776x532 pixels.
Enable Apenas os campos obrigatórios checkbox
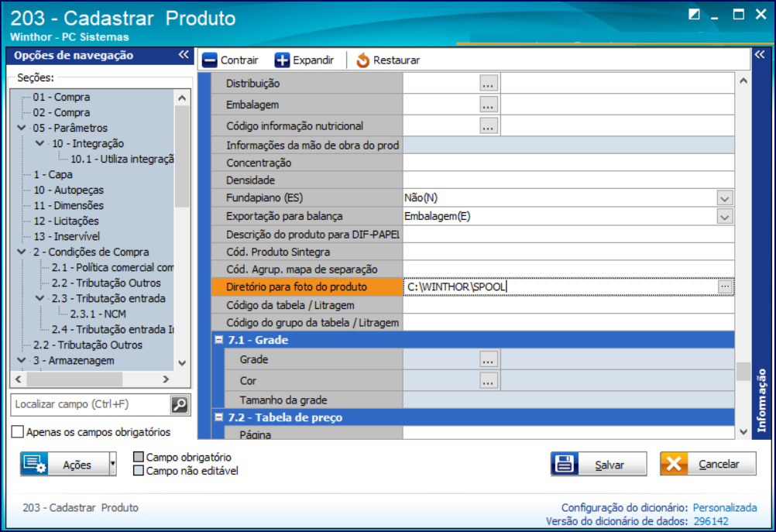17,431
